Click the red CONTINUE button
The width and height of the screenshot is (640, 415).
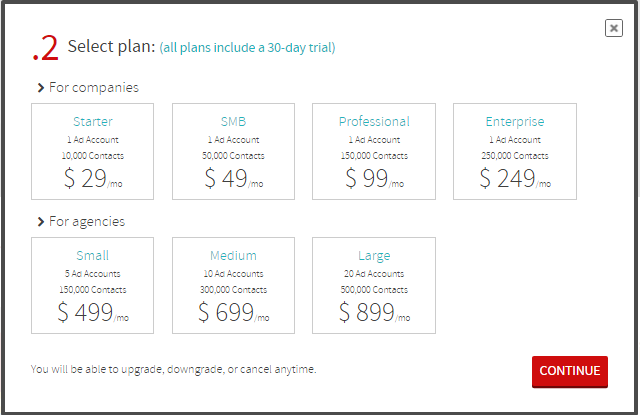569,370
